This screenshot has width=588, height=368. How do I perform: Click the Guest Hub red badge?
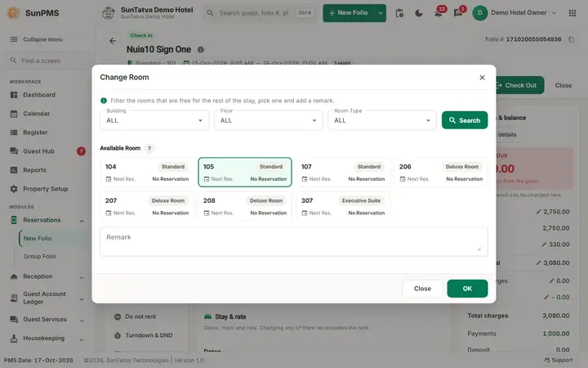point(81,151)
